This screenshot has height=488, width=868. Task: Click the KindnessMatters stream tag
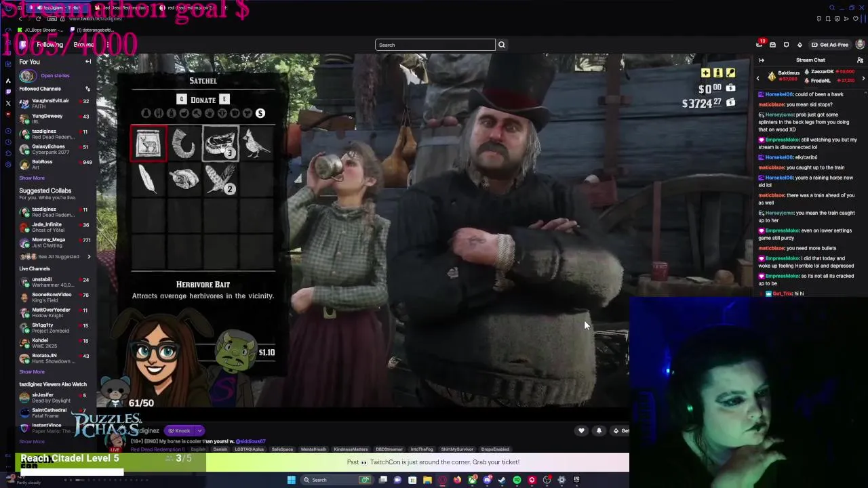351,449
